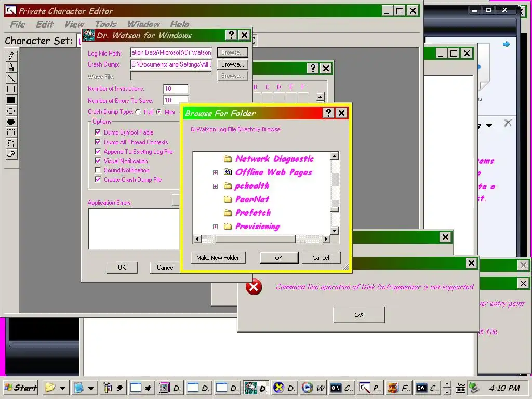Viewport: 532px width, 399px height.
Task: Uncheck Create Crash Dump File
Action: pos(98,179)
